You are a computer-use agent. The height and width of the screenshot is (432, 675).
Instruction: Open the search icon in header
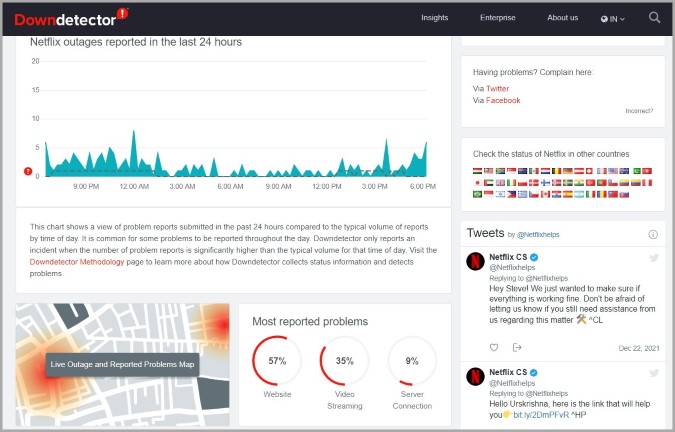tap(654, 18)
